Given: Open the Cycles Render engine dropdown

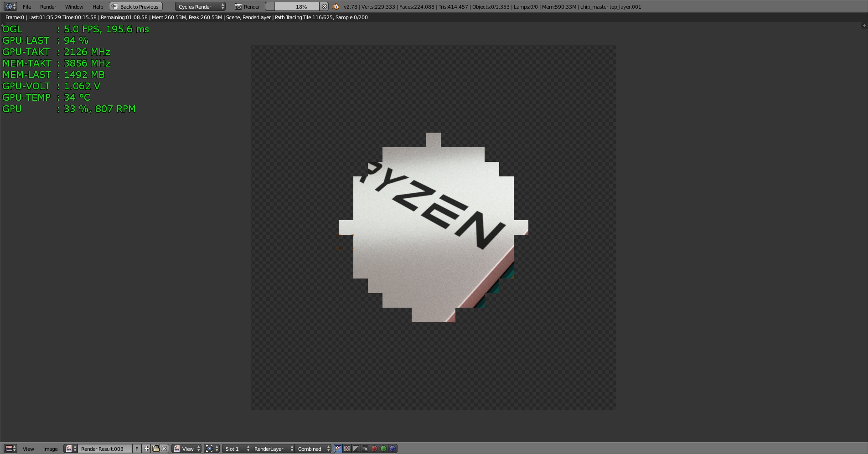Looking at the screenshot, I should [x=200, y=7].
